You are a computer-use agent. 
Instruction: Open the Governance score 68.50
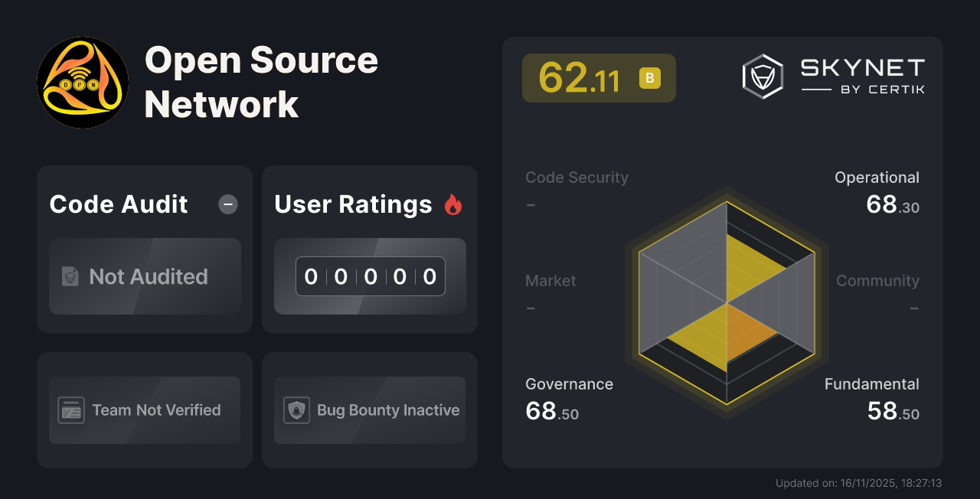(552, 411)
